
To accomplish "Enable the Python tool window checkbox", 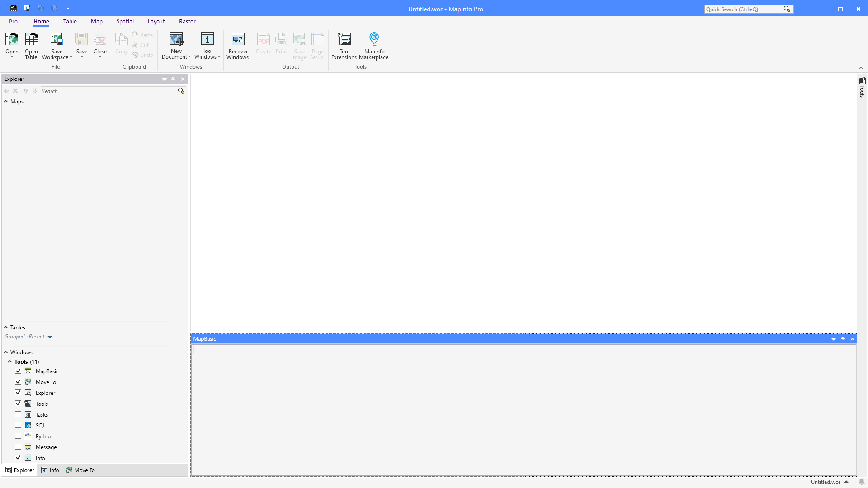I will tap(18, 436).
